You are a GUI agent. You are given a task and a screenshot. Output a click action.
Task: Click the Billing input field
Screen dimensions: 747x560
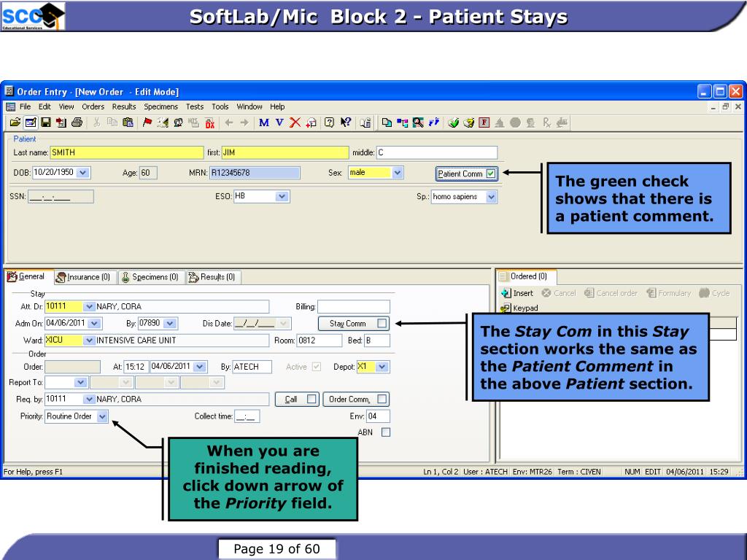(354, 307)
